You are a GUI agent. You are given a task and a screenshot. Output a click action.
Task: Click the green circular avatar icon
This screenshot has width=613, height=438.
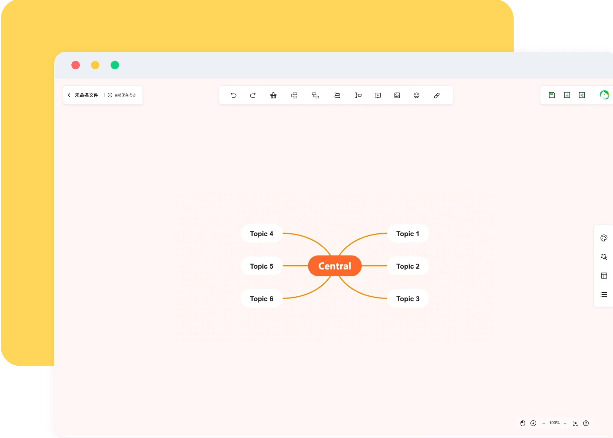point(604,95)
